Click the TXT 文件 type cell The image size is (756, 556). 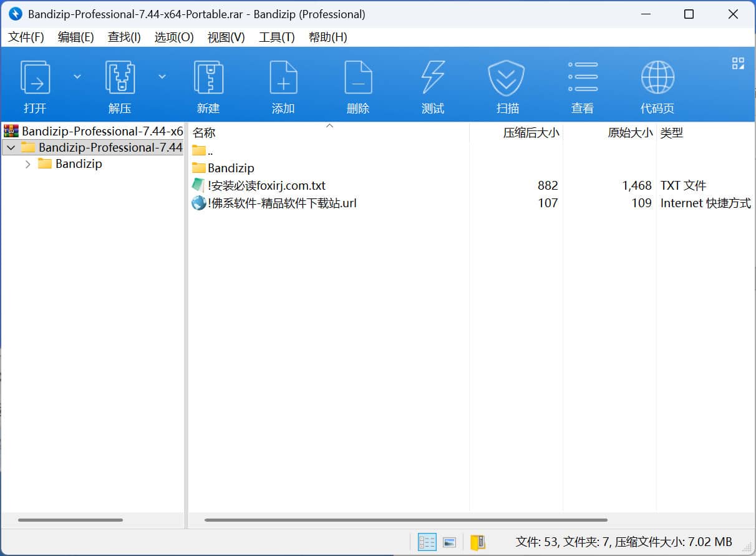[x=683, y=185]
